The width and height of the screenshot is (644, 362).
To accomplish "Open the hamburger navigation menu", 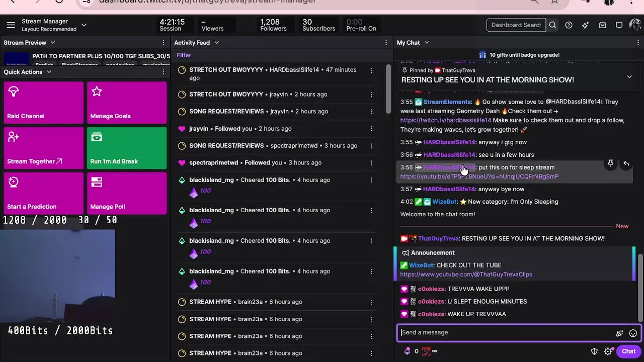I will click(11, 25).
